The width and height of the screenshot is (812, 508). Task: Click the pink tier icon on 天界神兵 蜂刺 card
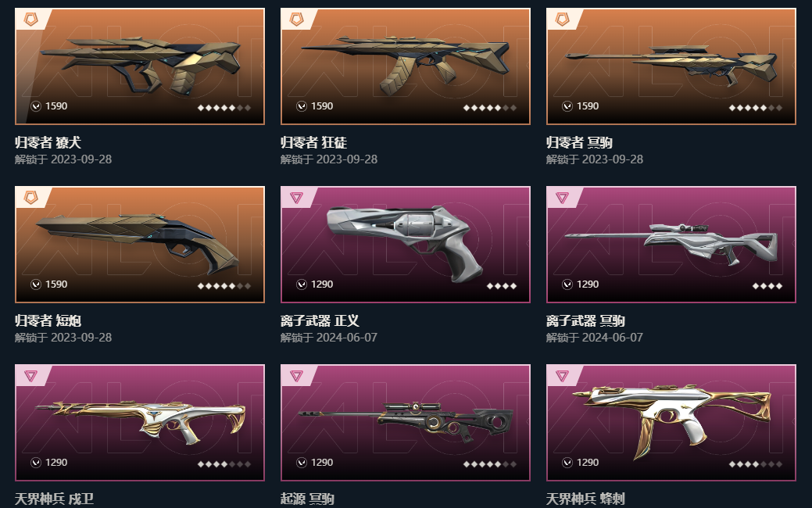click(563, 376)
